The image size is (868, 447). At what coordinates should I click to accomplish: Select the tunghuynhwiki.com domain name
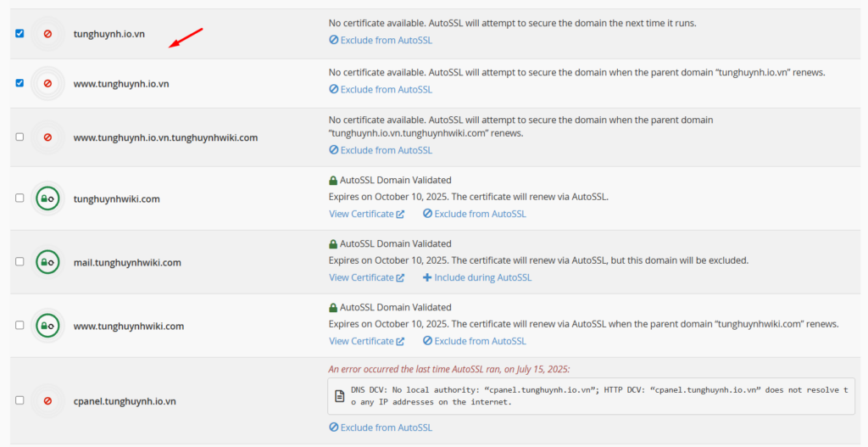117,198
